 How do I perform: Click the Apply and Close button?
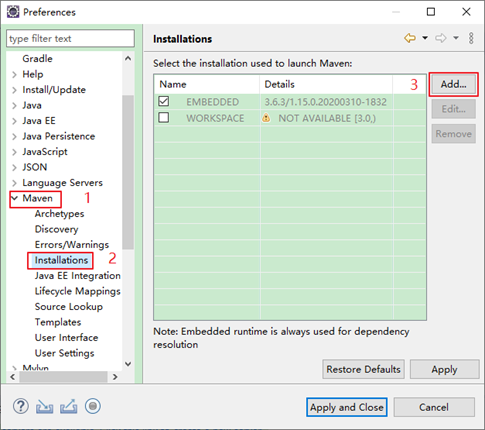click(x=347, y=407)
